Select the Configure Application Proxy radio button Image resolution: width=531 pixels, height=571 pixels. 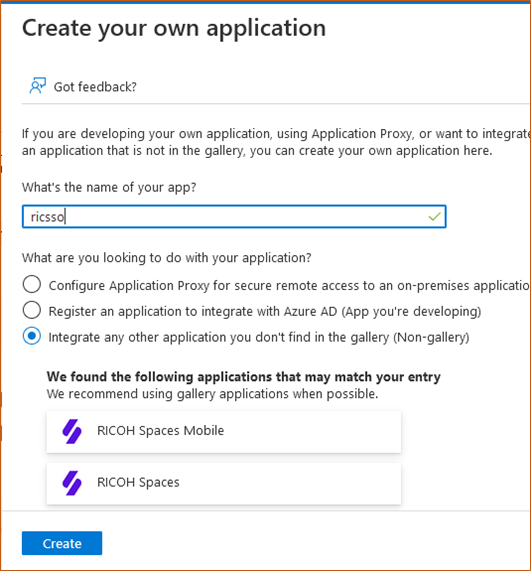[x=32, y=284]
